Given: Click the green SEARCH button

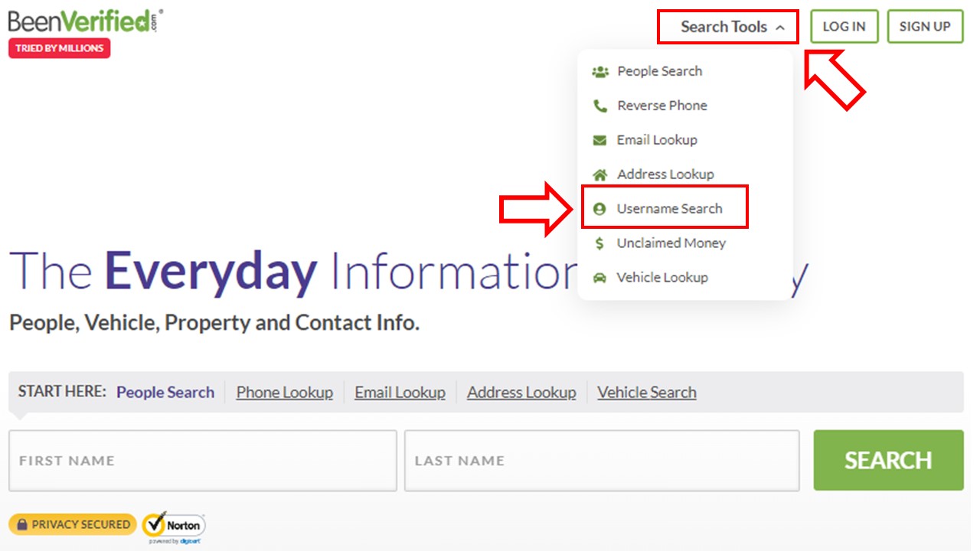Looking at the screenshot, I should pos(888,460).
